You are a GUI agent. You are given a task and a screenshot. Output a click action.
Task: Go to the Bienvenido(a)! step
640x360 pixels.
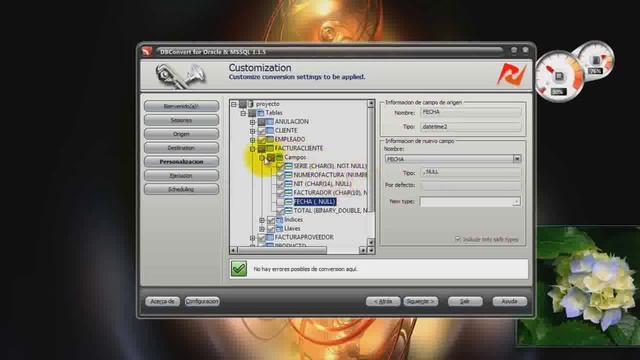pyautogui.click(x=181, y=106)
